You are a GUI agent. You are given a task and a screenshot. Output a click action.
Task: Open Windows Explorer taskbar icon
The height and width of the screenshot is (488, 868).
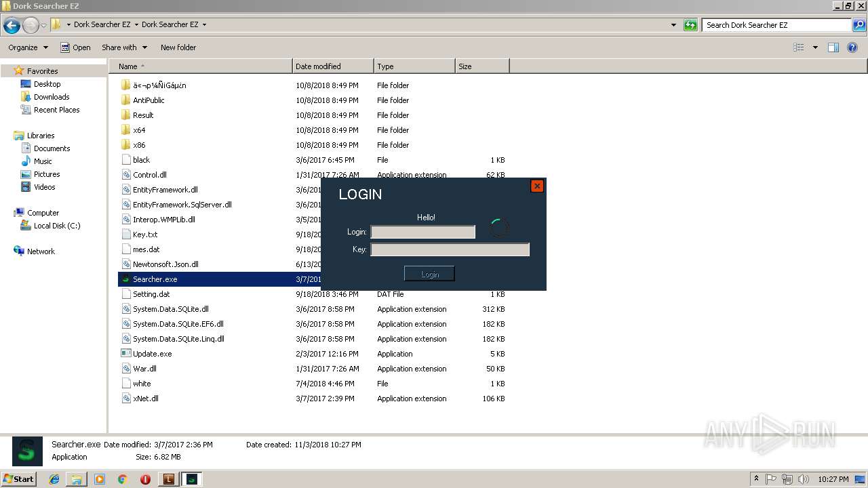77,479
